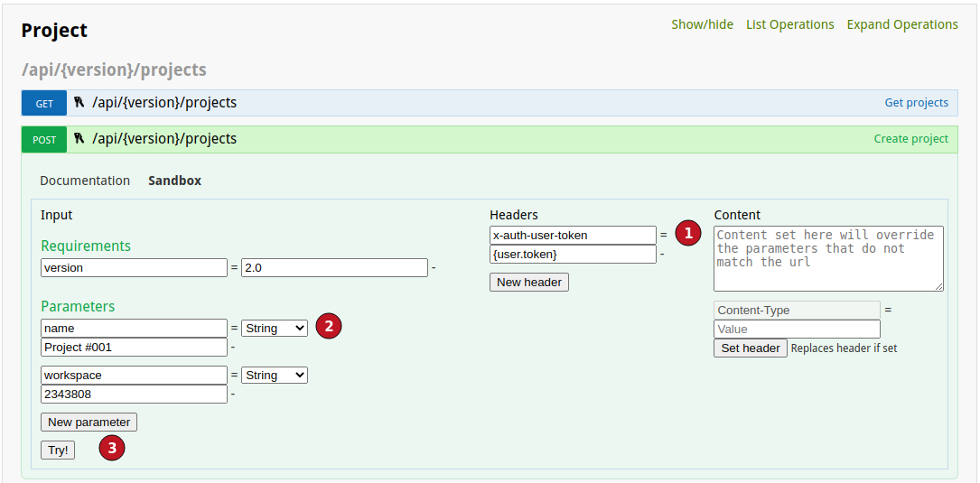
Task: Click List Operations link
Action: point(790,24)
